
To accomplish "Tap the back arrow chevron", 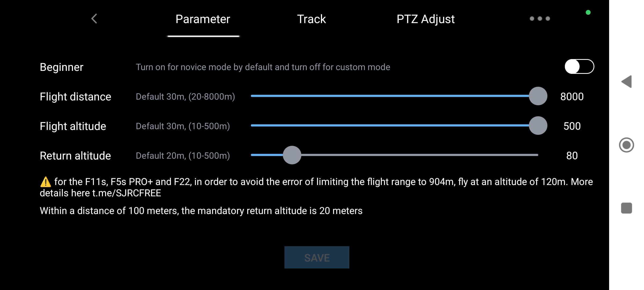I will (x=94, y=19).
